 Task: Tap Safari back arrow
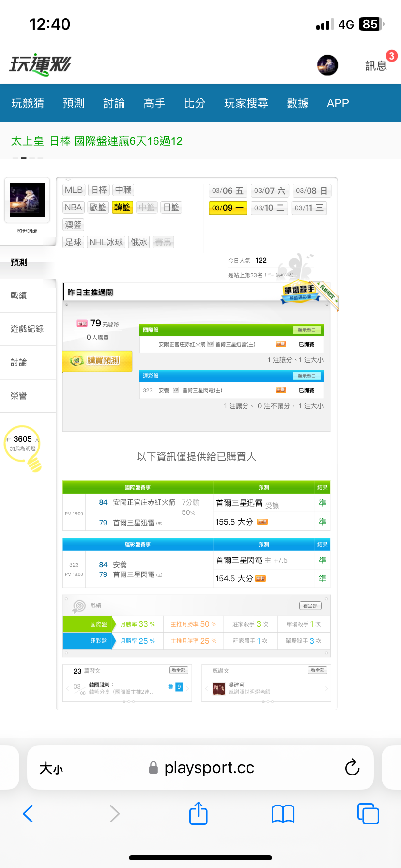28,814
